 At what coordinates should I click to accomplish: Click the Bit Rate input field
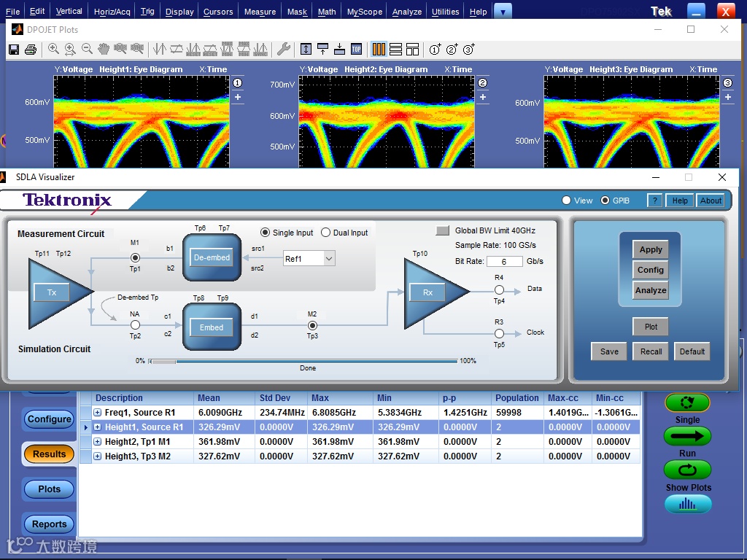pos(504,262)
